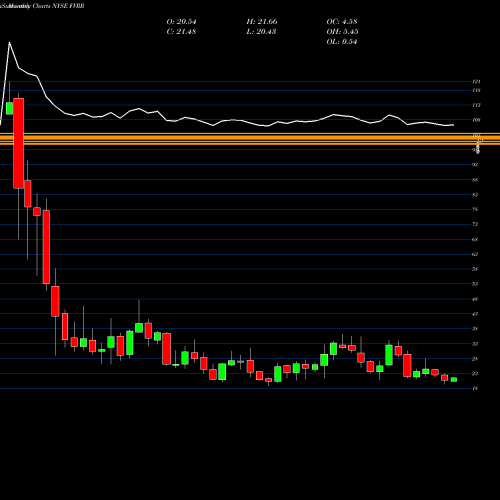Select the first green candle at chart start

(x=9, y=109)
